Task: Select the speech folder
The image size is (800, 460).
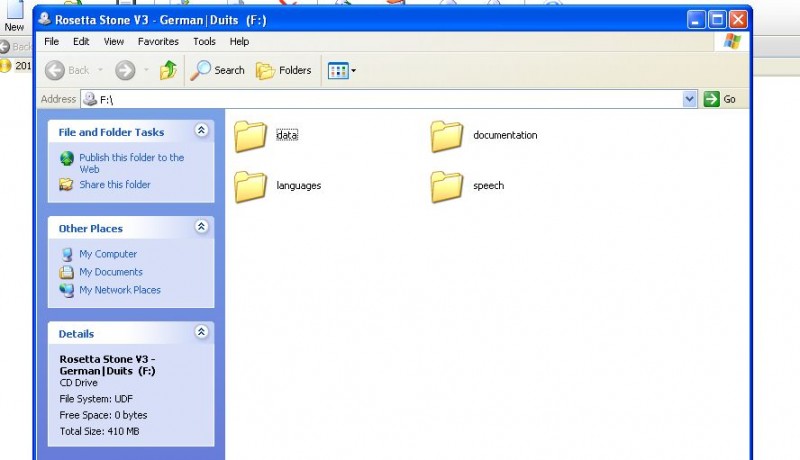Action: (447, 186)
